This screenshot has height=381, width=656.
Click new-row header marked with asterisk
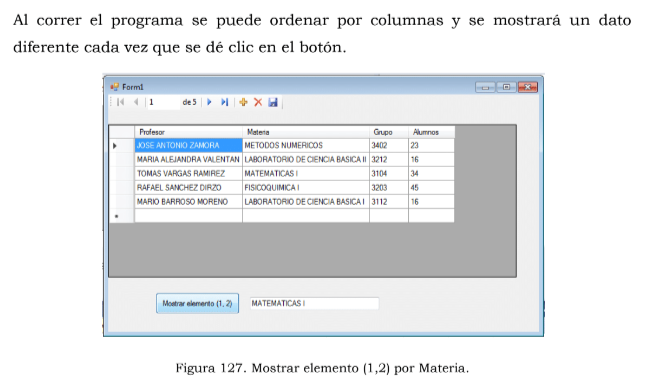click(122, 216)
